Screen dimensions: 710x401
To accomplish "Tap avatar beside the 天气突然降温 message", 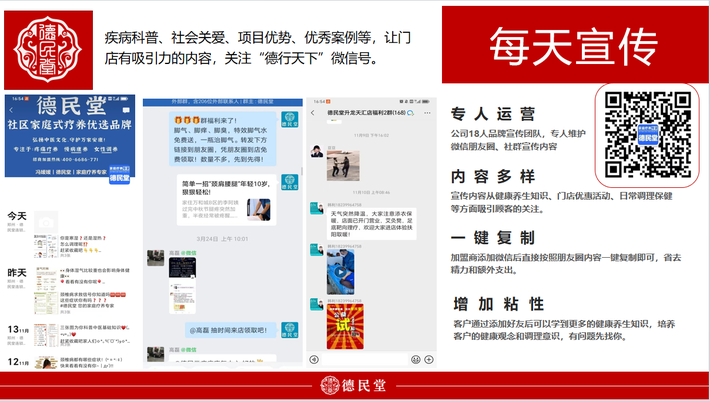I will click(x=317, y=208).
